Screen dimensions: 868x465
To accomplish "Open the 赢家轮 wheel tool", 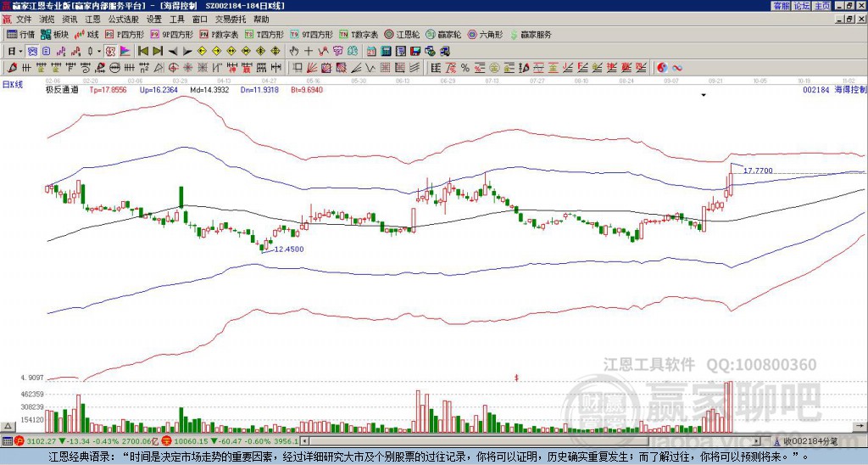I will pyautogui.click(x=443, y=34).
